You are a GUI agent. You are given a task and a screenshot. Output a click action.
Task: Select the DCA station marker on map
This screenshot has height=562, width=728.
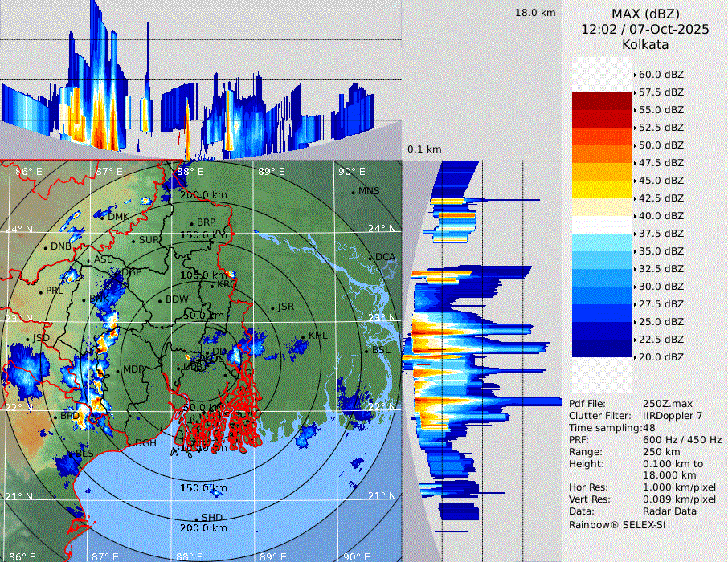pyautogui.click(x=370, y=258)
